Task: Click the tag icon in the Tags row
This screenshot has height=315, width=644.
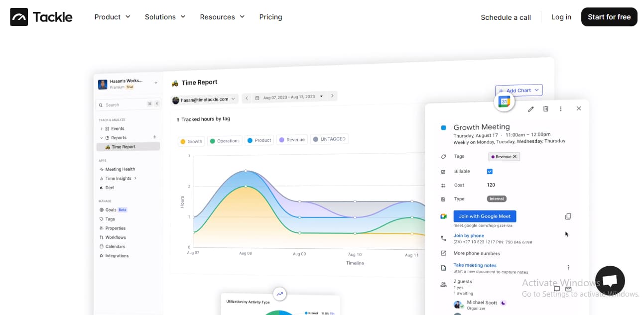Action: [x=443, y=157]
